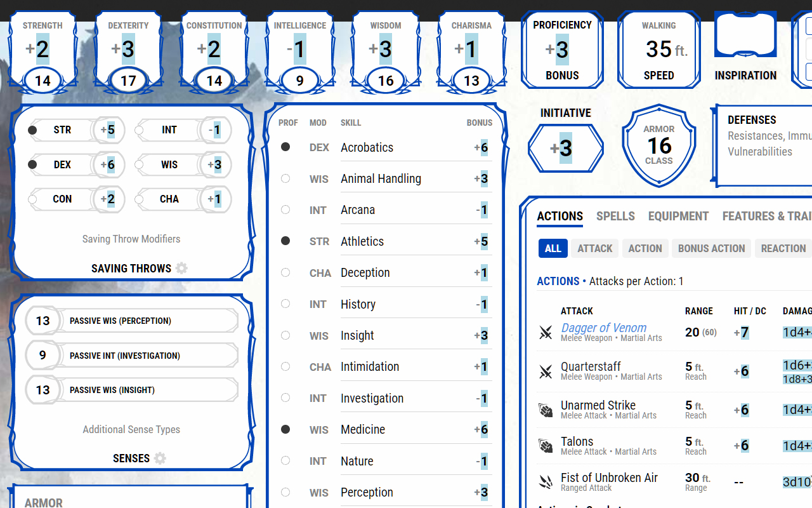Click the Quarterstaff weapon icon
The image size is (812, 508).
546,371
